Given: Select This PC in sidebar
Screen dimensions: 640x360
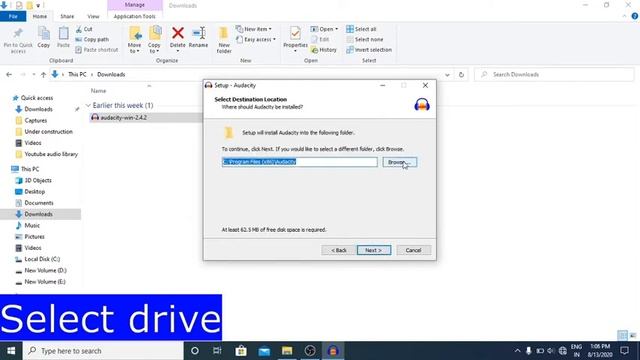Looking at the screenshot, I should coord(30,169).
